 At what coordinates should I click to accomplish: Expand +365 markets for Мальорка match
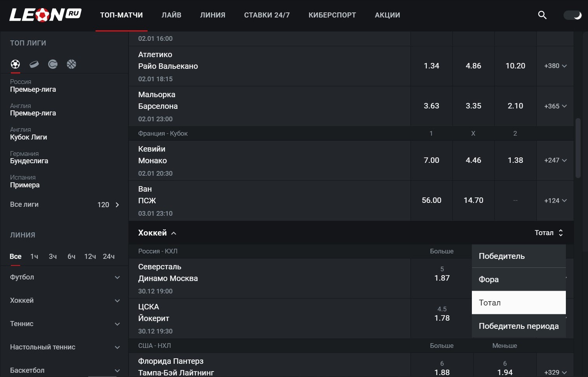555,106
